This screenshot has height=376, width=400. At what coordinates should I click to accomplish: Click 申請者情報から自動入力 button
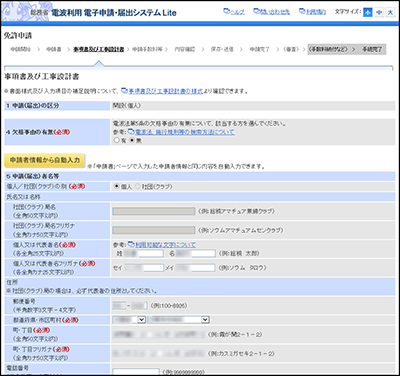(45, 160)
